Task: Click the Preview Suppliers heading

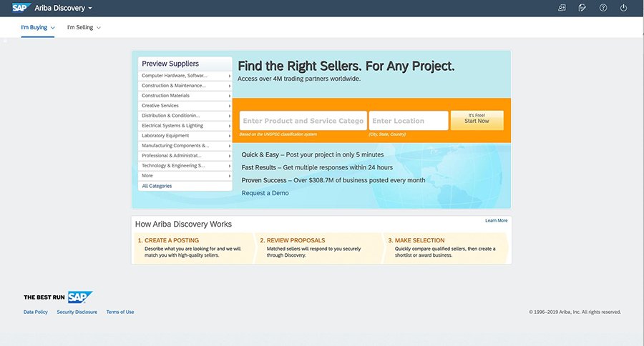Action: [170, 64]
